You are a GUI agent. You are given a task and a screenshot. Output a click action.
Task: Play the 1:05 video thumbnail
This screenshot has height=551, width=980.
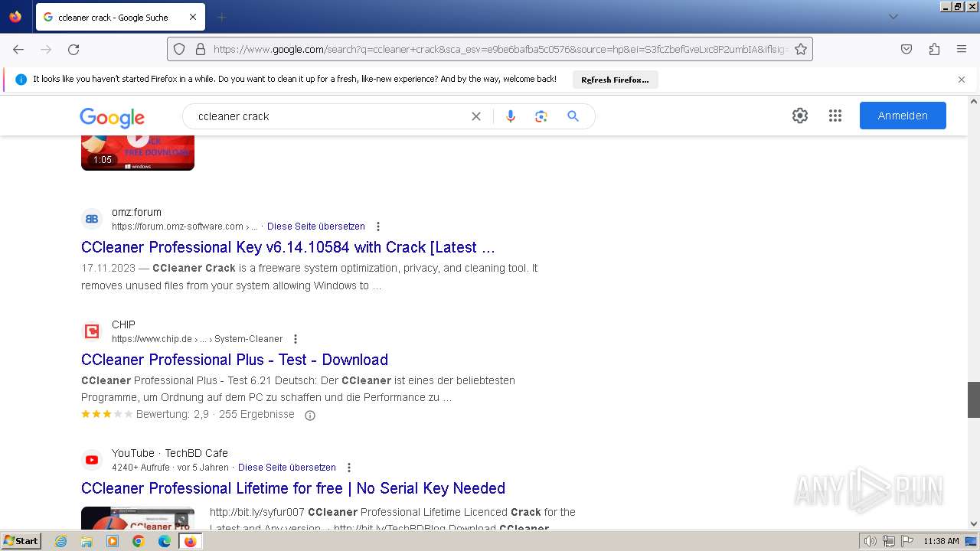(x=138, y=152)
